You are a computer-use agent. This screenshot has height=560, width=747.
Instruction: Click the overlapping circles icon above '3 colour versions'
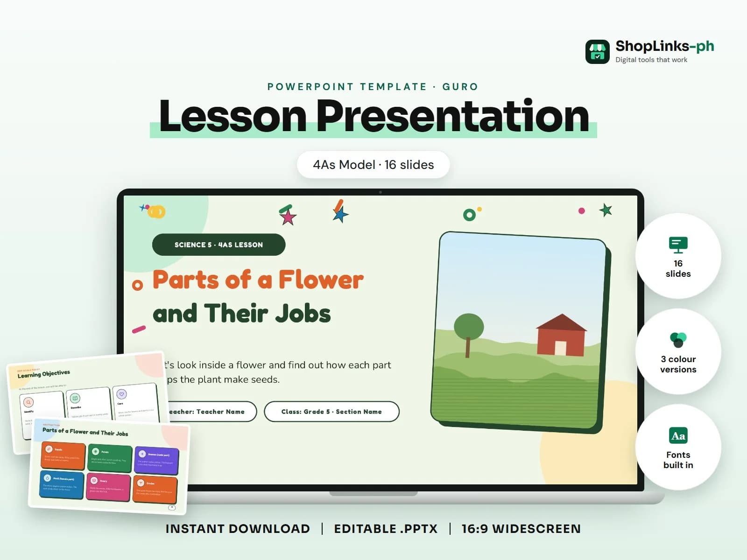pyautogui.click(x=678, y=340)
